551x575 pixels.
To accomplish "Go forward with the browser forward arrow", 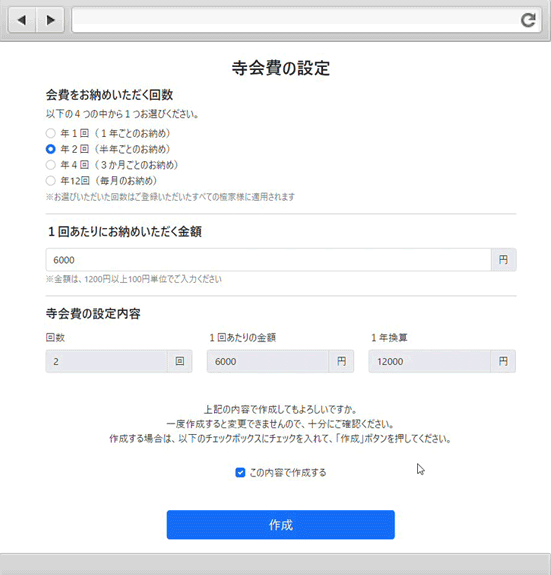I will coord(50,20).
